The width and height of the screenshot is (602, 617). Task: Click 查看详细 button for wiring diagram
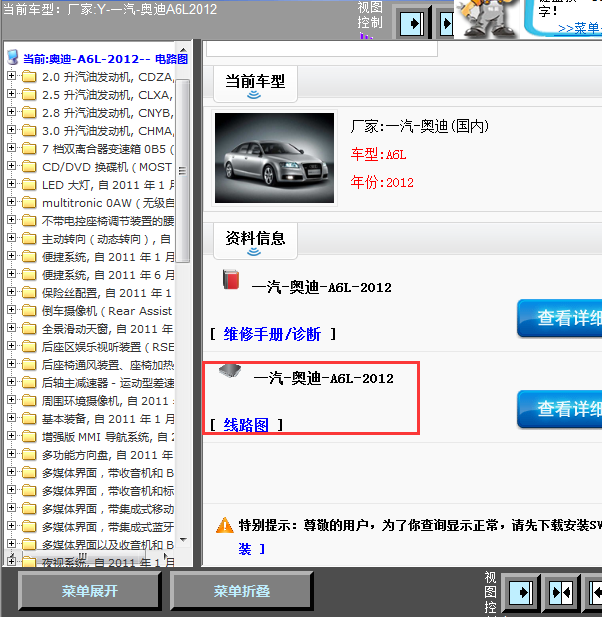coord(560,409)
